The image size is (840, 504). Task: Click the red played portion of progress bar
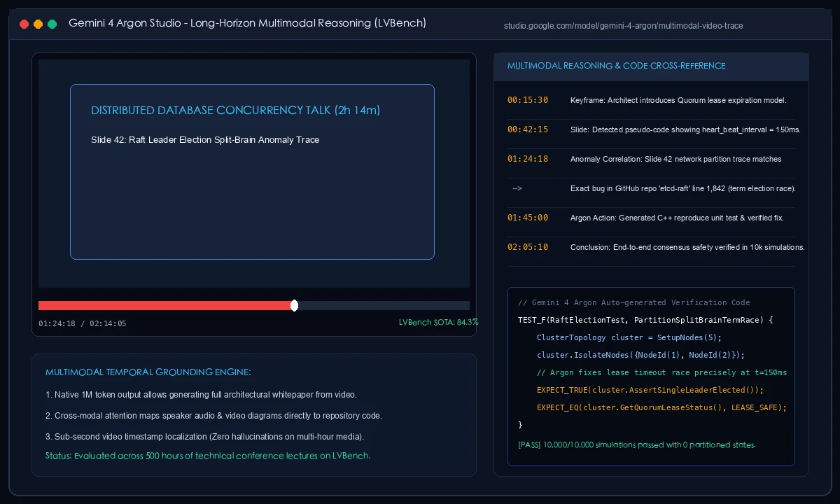[x=164, y=305]
